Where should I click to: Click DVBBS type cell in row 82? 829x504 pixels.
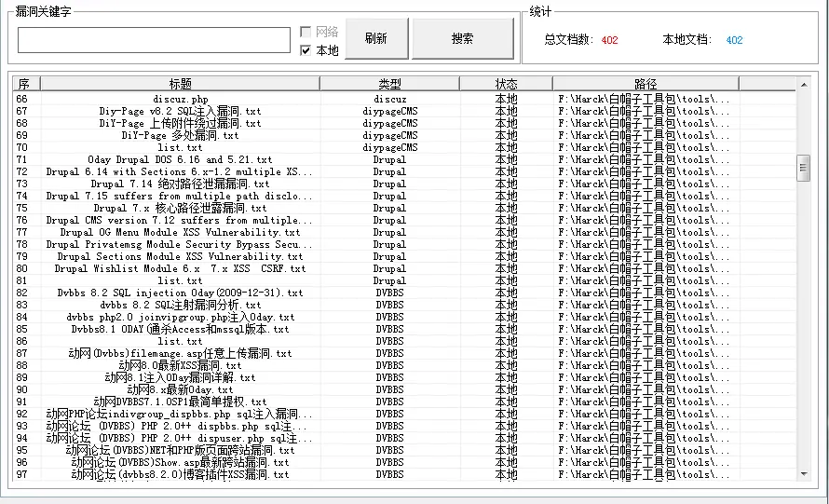point(389,293)
